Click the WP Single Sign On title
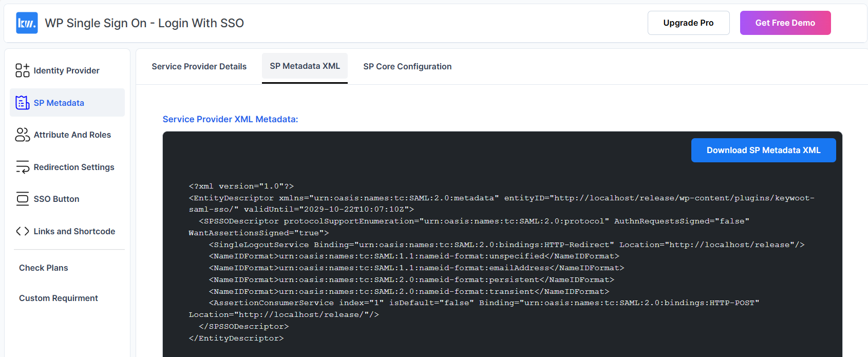The height and width of the screenshot is (357, 868). point(144,23)
